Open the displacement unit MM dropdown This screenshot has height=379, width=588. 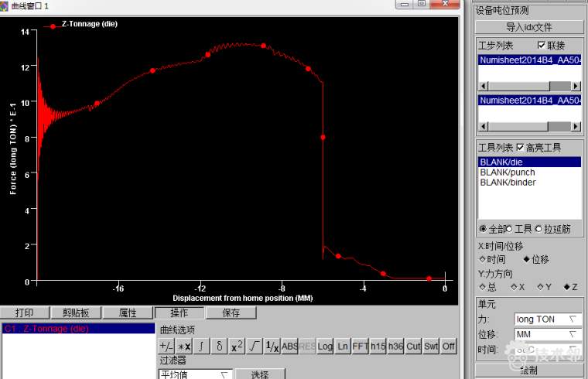point(548,335)
